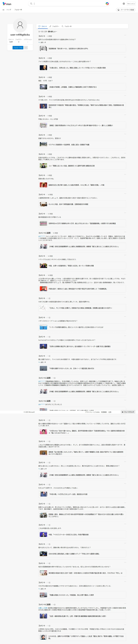
Task: Focus the msn search input field
Action: (69, 4)
